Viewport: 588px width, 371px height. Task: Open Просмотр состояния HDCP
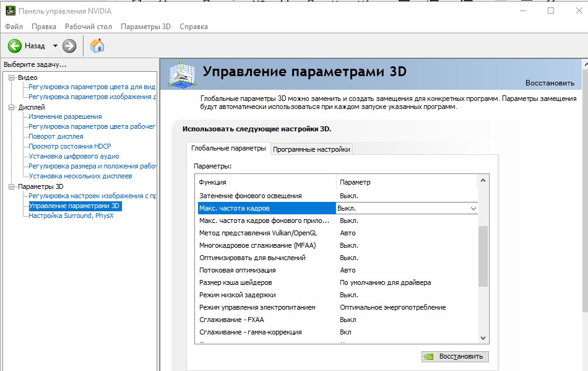(x=70, y=146)
